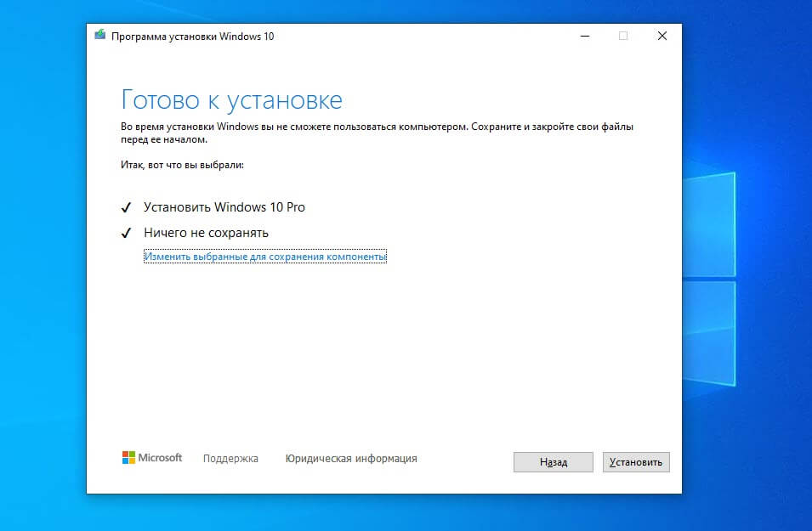Click the paragraph starting with Во время установки Windows
This screenshot has width=812, height=531.
377,133
